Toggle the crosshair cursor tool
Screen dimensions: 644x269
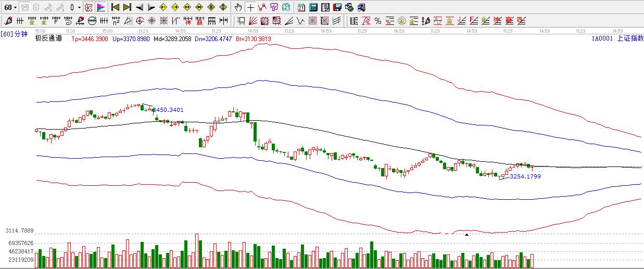251,7
